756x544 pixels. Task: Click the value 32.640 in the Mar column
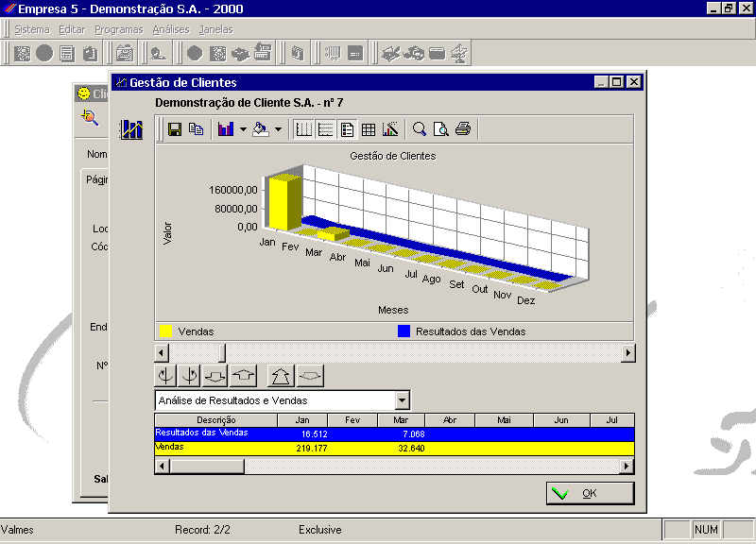click(x=411, y=448)
